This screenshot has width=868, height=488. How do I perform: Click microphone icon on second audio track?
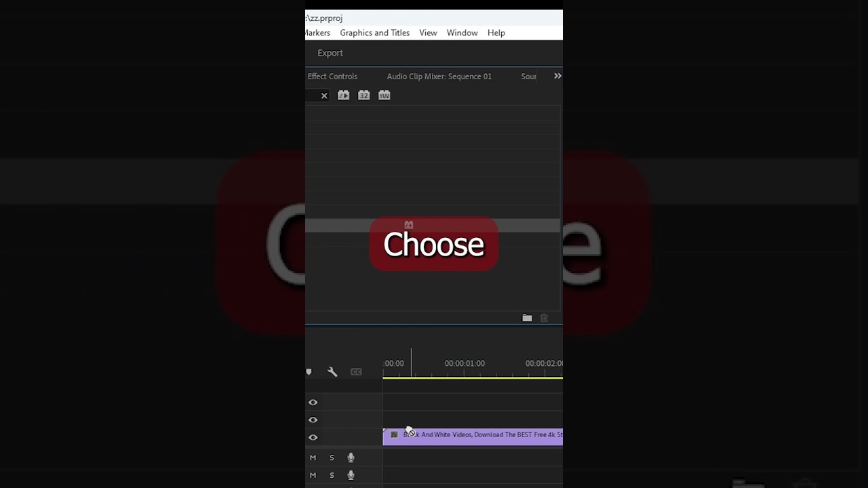coord(351,475)
